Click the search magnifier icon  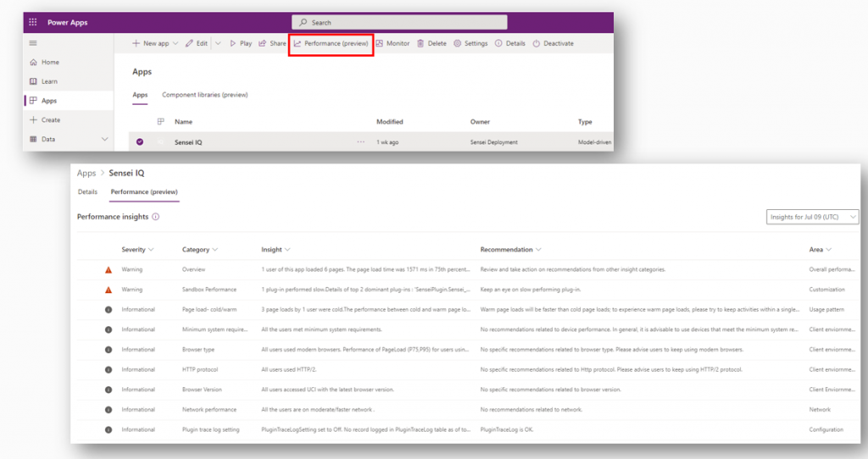point(303,22)
